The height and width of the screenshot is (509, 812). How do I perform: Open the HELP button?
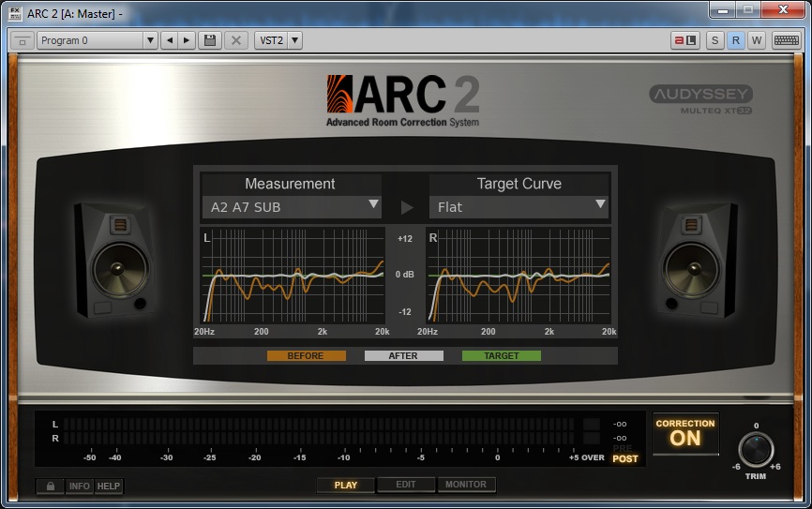click(x=109, y=487)
